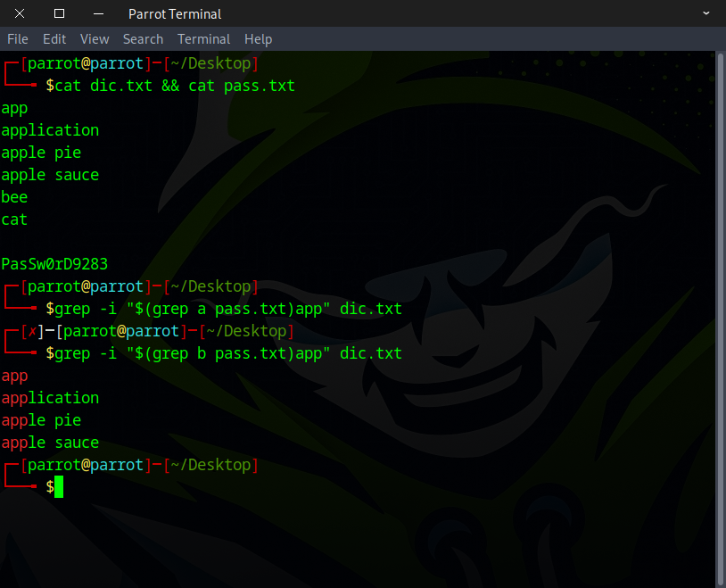Click the 'Parrot Terminal' window title

[x=175, y=13]
